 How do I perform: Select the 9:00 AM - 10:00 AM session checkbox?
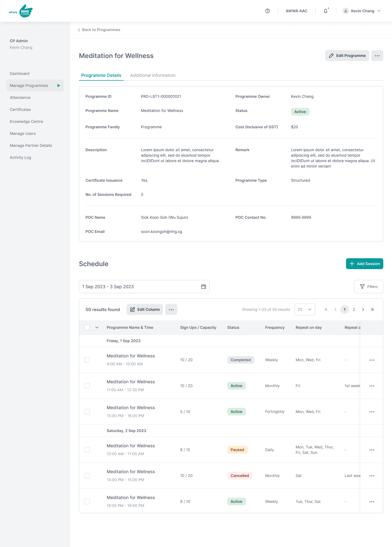click(87, 360)
